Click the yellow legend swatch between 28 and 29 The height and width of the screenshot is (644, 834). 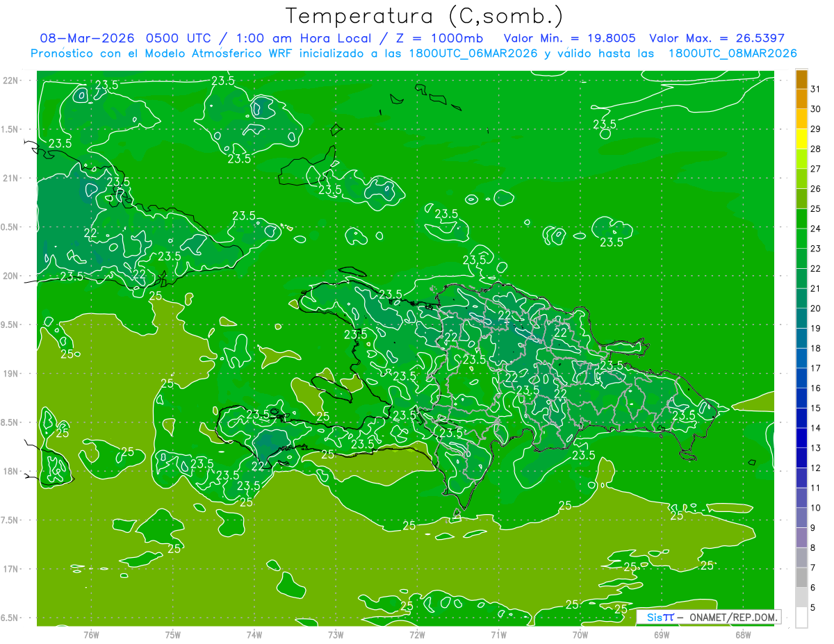coord(801,139)
